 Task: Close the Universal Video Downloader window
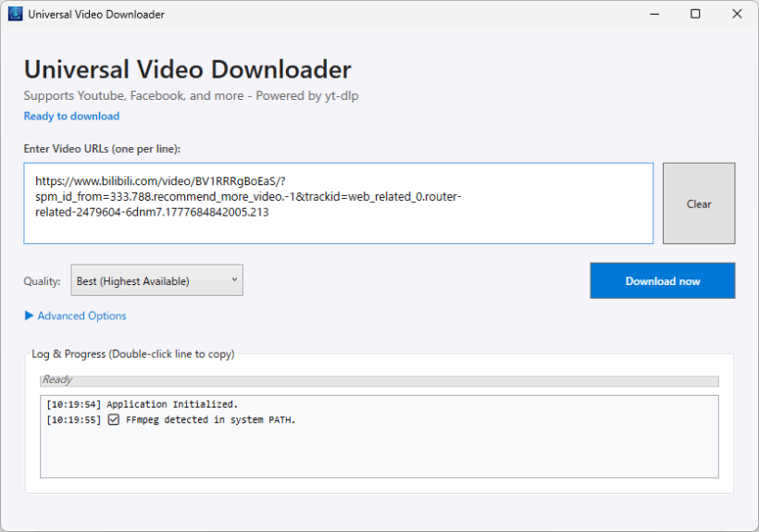pos(737,14)
